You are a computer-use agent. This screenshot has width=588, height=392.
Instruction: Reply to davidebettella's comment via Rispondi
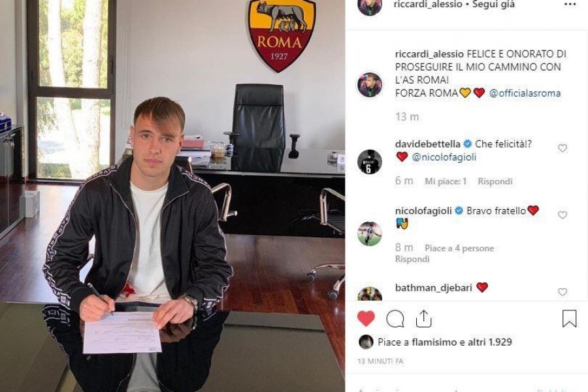[495, 182]
